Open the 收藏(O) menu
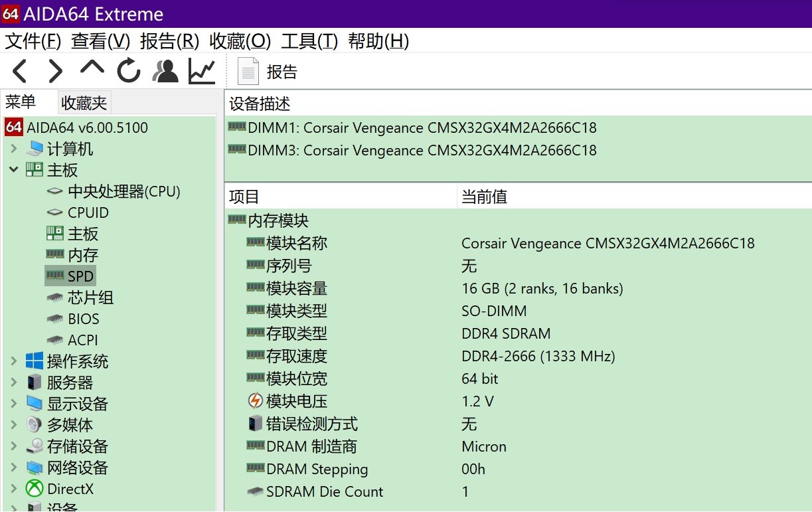812x512 pixels. pyautogui.click(x=240, y=41)
